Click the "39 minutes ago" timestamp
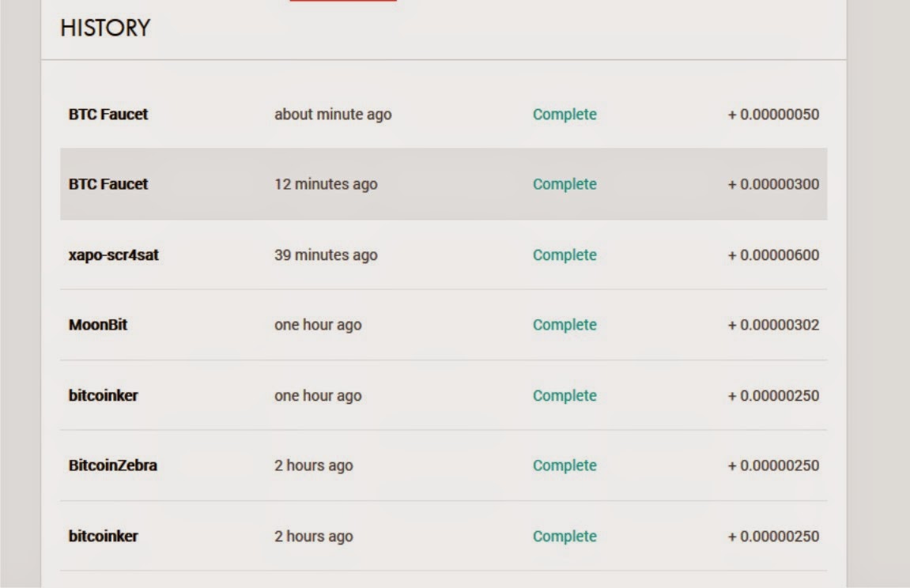Viewport: 910px width, 588px height. [x=326, y=255]
